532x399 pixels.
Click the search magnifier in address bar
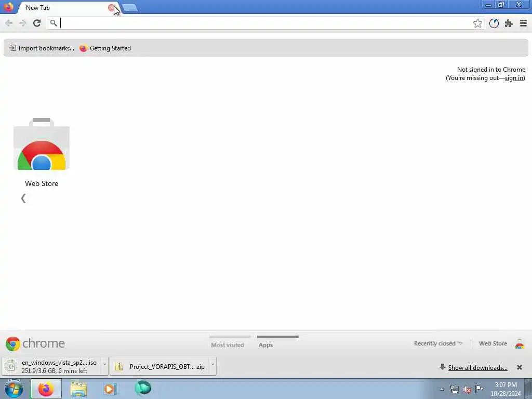tap(54, 23)
